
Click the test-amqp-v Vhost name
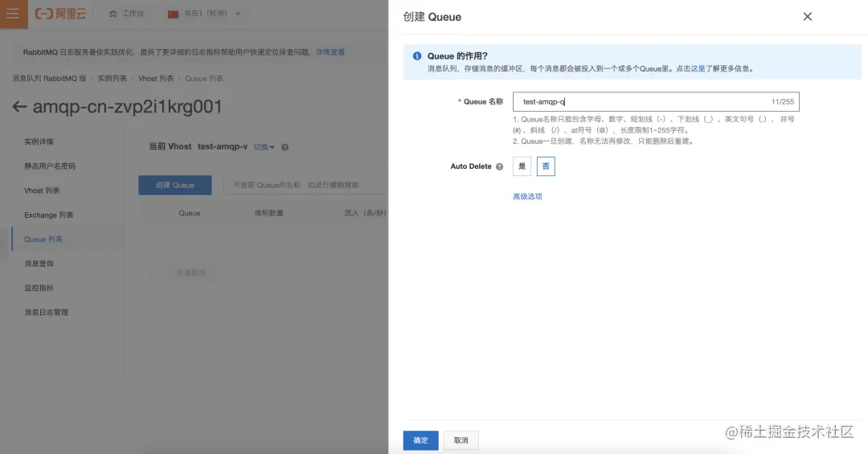tap(223, 147)
